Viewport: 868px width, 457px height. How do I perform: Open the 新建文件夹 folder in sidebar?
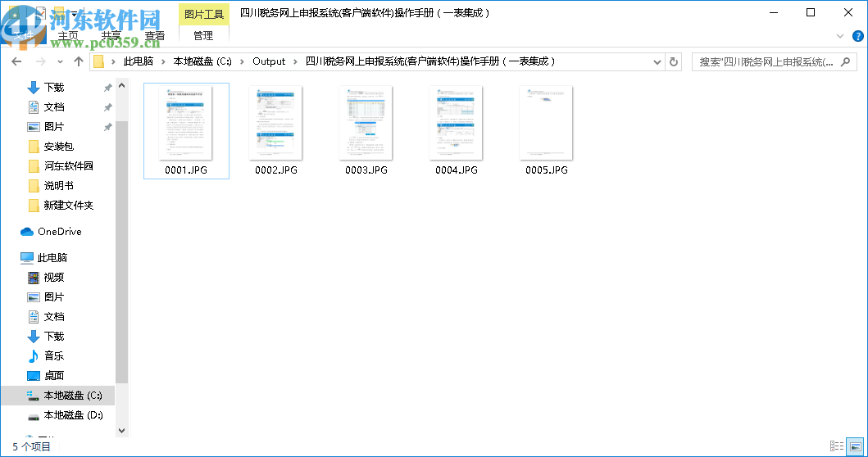[x=69, y=206]
